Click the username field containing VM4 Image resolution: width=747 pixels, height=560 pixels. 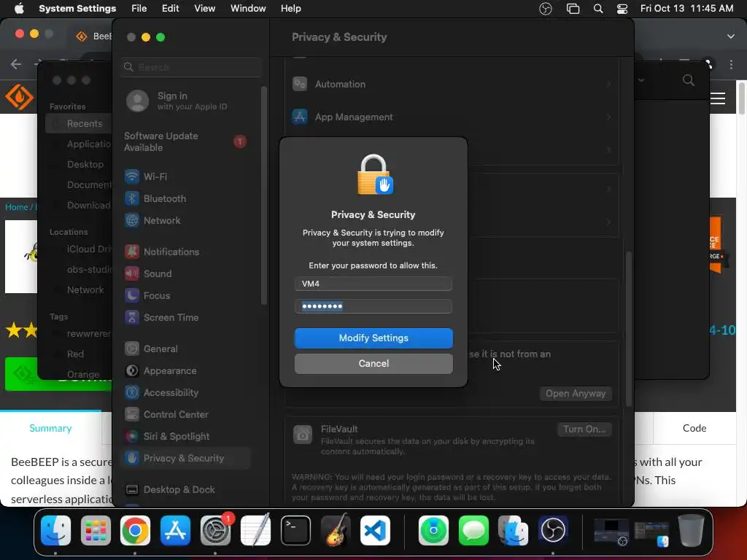[373, 284]
